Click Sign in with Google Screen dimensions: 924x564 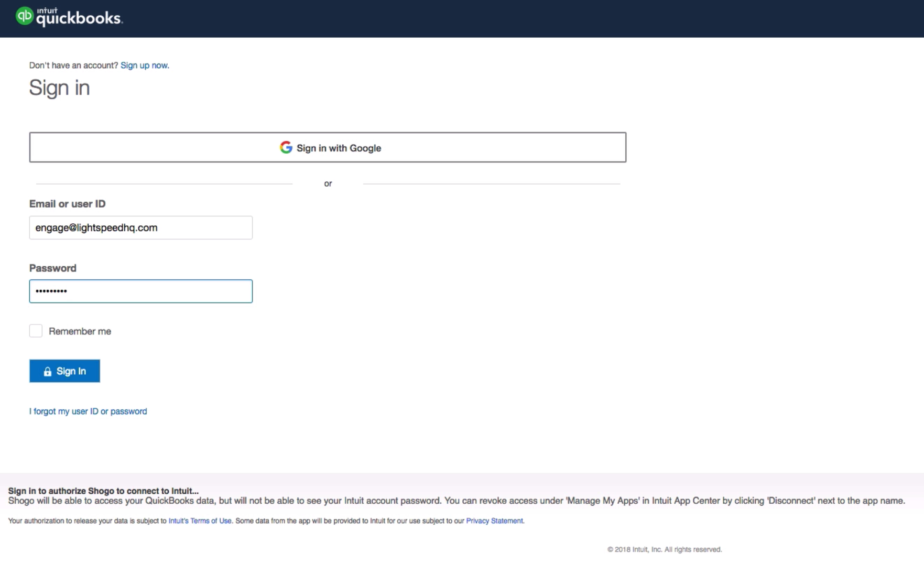(x=328, y=147)
